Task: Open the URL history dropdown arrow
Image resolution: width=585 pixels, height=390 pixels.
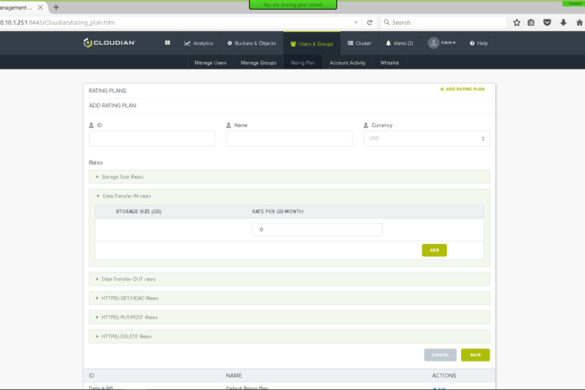Action: tap(356, 22)
